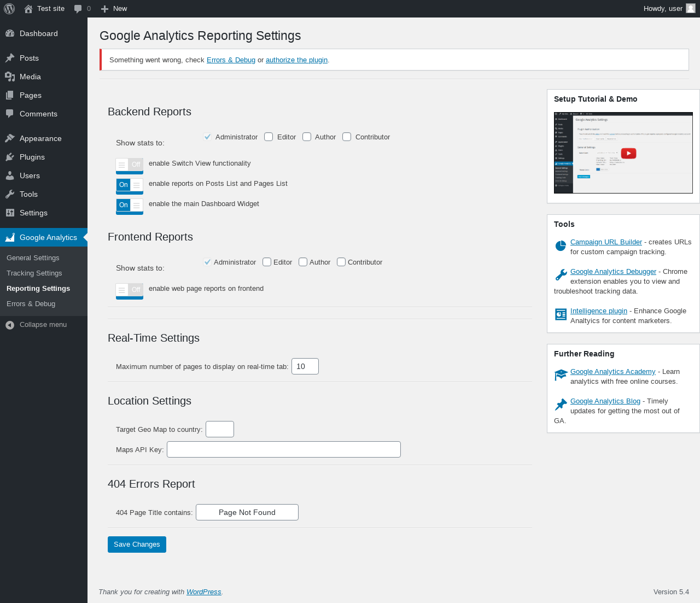Enable web page reports on frontend
Image resolution: width=700 pixels, height=603 pixels.
pos(130,291)
